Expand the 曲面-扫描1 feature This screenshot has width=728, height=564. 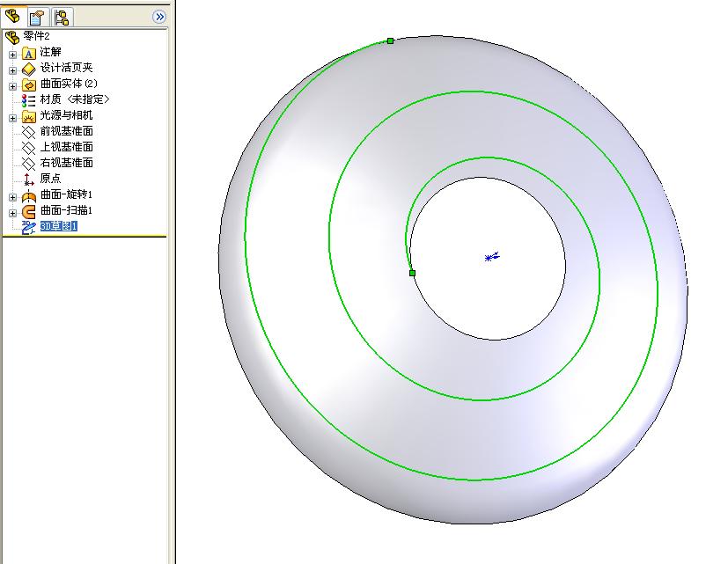tap(12, 213)
